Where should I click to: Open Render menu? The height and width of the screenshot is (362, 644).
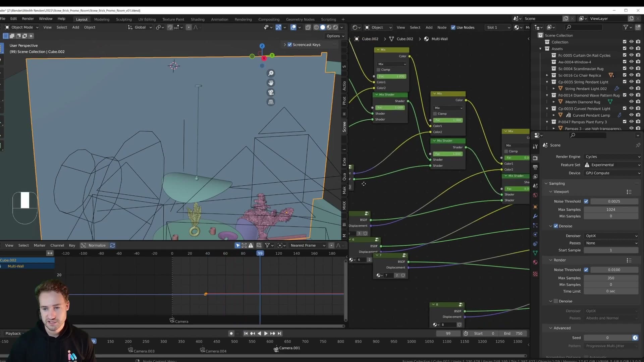click(28, 19)
